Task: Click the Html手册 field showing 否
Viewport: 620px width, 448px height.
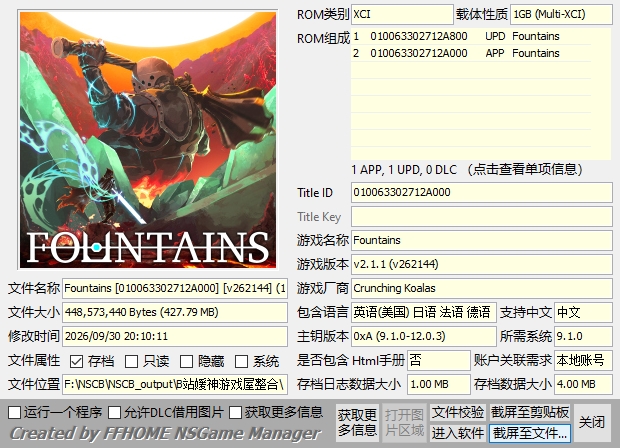Action: pos(439,360)
